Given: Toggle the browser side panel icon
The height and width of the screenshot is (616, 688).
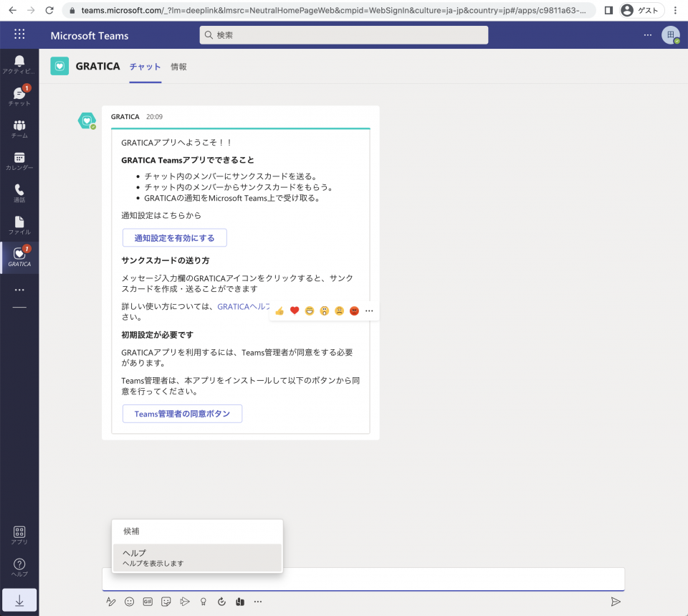Looking at the screenshot, I should click(608, 10).
